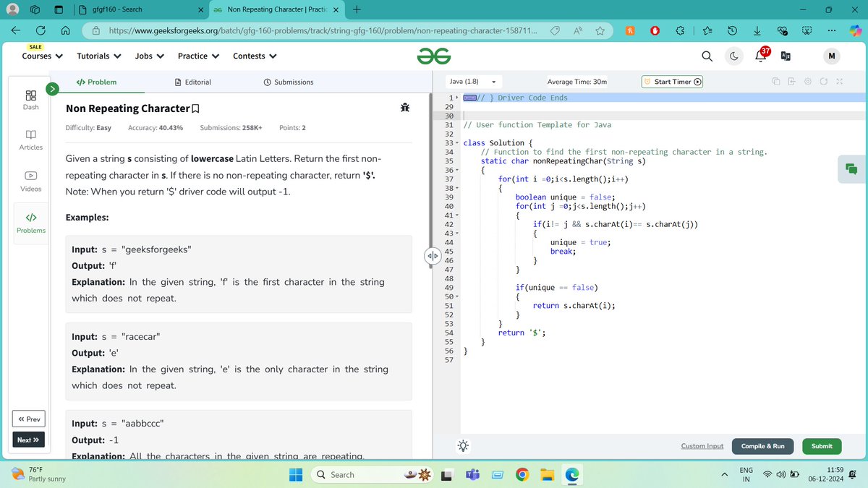Collapse the code fold arrow at line 36
This screenshot has width=868, height=488.
[x=456, y=170]
